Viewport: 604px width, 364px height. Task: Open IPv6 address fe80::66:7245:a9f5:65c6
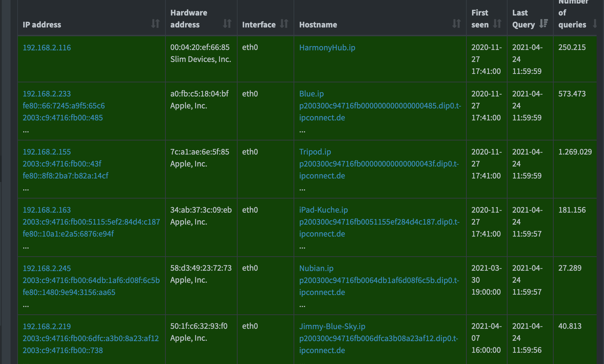click(64, 106)
